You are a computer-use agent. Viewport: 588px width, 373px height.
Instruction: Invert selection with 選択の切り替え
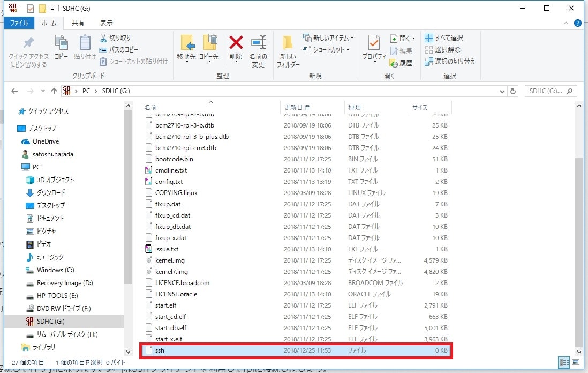click(450, 61)
